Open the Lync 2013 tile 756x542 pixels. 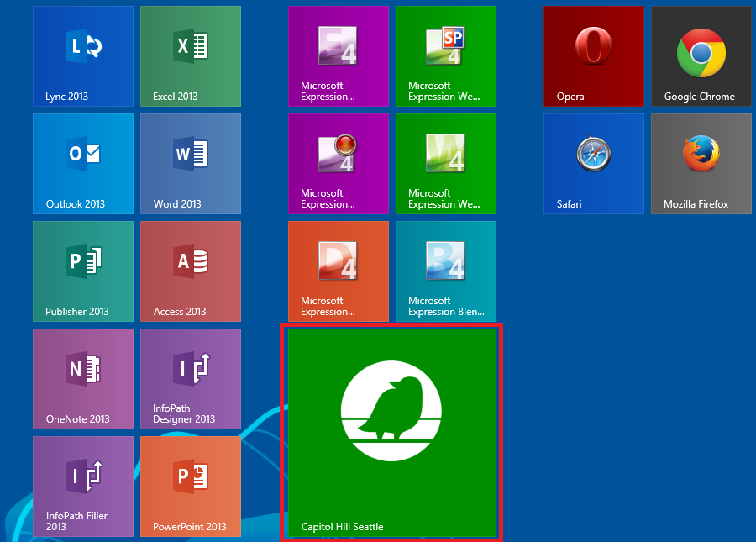(x=83, y=56)
